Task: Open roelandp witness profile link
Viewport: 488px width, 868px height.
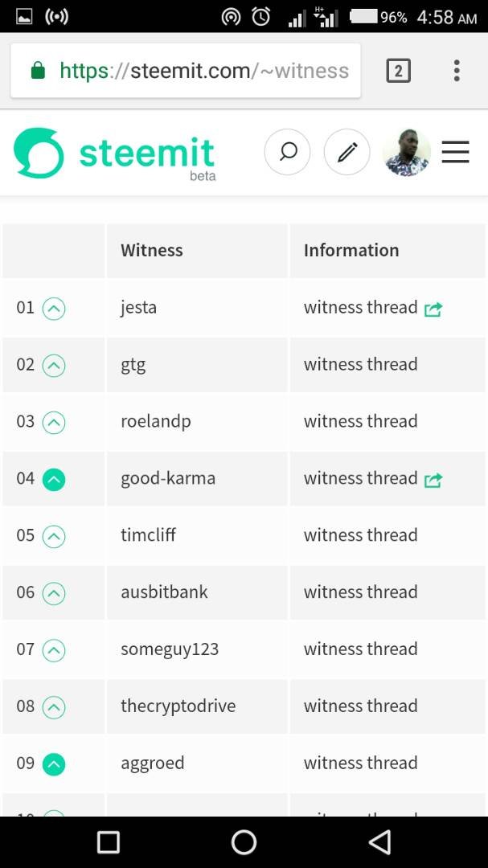Action: (x=156, y=422)
